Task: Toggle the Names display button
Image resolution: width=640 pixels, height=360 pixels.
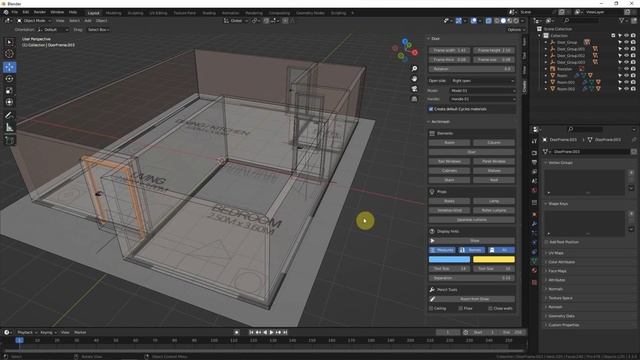Action: (x=471, y=250)
